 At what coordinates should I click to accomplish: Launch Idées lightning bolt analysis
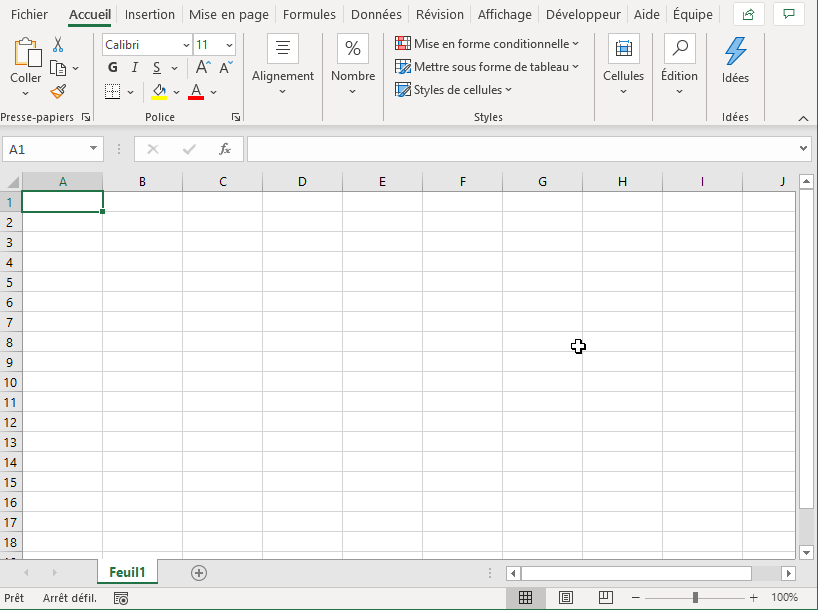[735, 61]
